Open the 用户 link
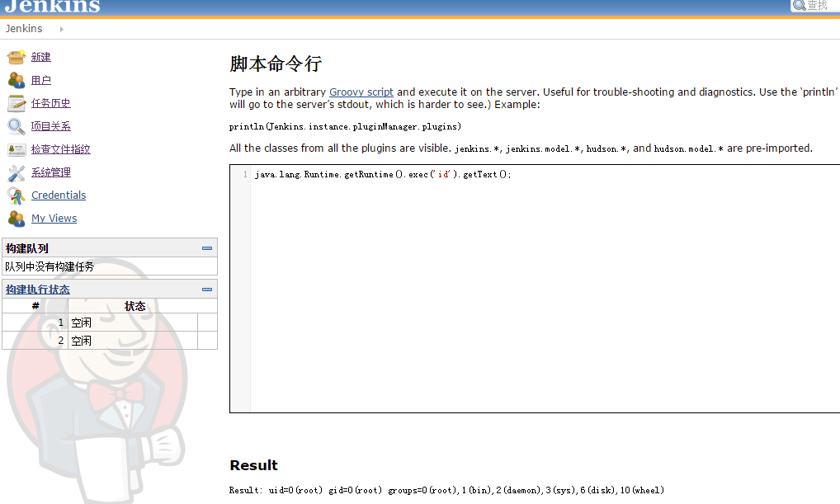Screen dimensions: 840x504 coord(40,80)
